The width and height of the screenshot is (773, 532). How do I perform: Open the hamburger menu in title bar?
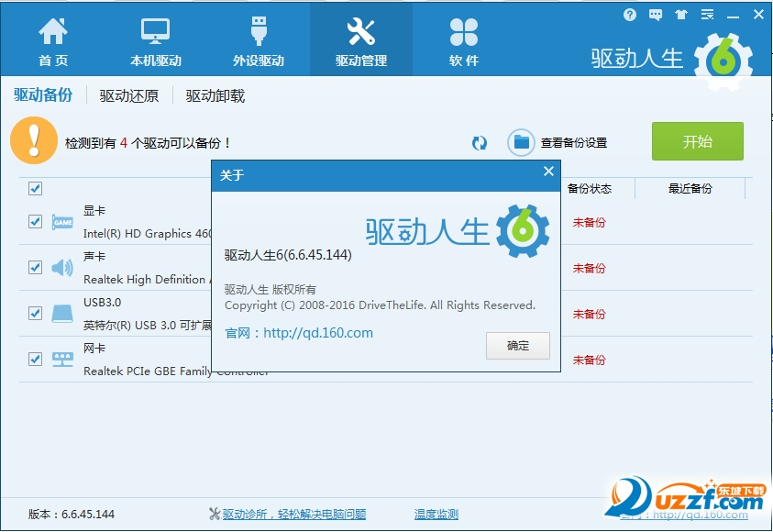coord(706,14)
